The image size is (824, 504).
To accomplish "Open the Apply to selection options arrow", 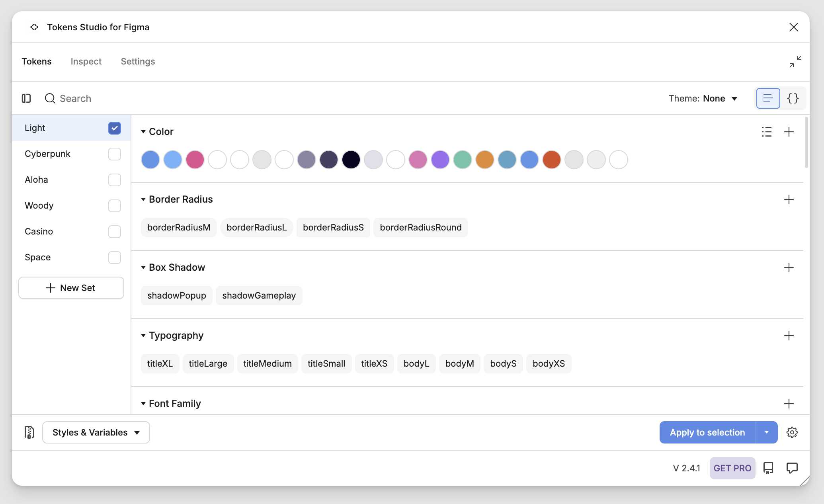I will 767,432.
